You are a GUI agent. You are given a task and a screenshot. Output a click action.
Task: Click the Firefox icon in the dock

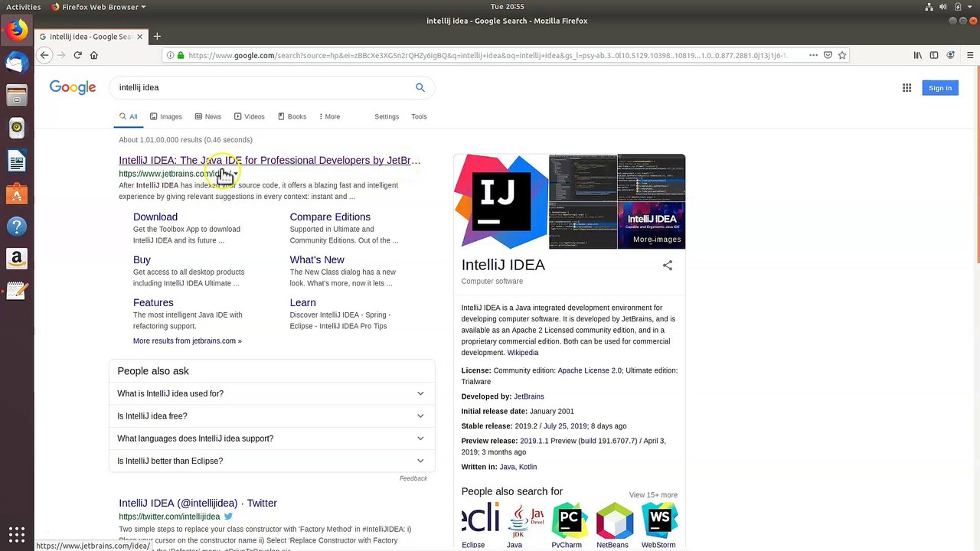click(x=17, y=30)
